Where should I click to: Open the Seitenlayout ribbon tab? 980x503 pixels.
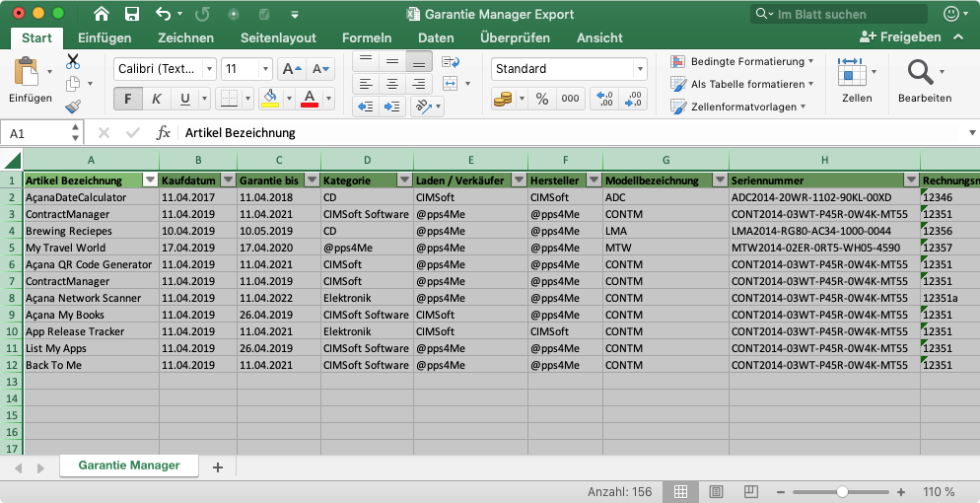pyautogui.click(x=278, y=37)
